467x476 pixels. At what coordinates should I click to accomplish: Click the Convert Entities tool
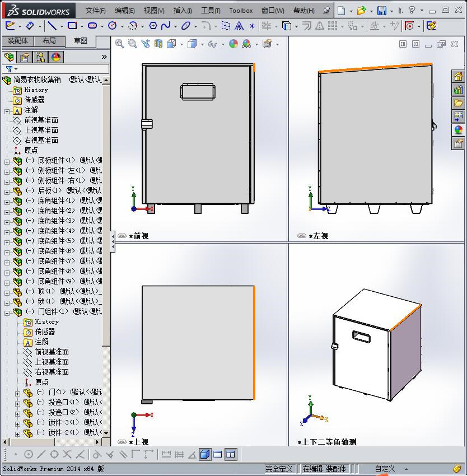pyautogui.click(x=287, y=26)
